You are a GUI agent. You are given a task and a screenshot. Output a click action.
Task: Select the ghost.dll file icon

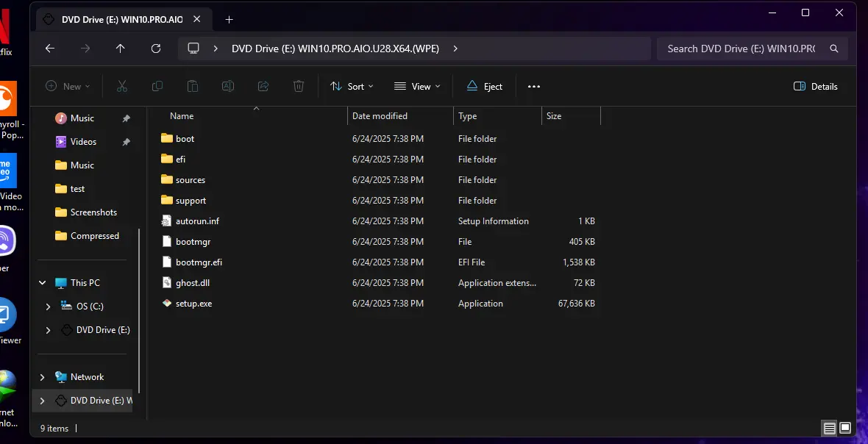[167, 283]
